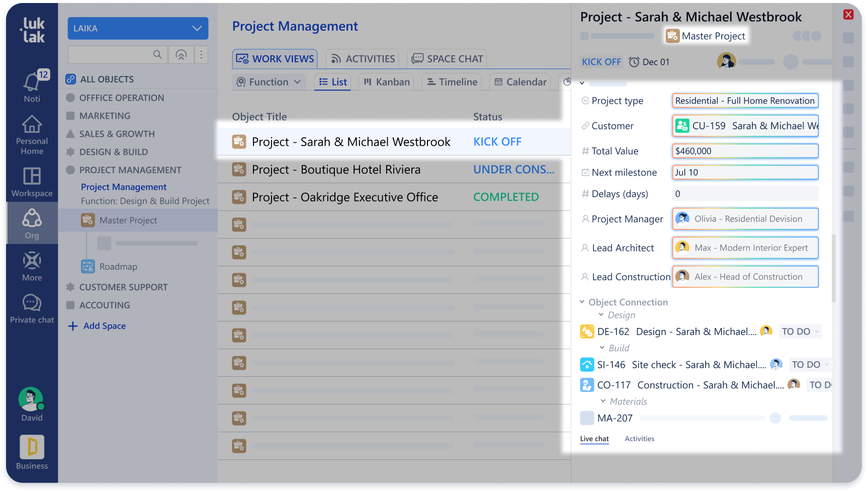Switch to the Kanban view tab
Viewport: 868px width, 492px height.
[x=386, y=82]
